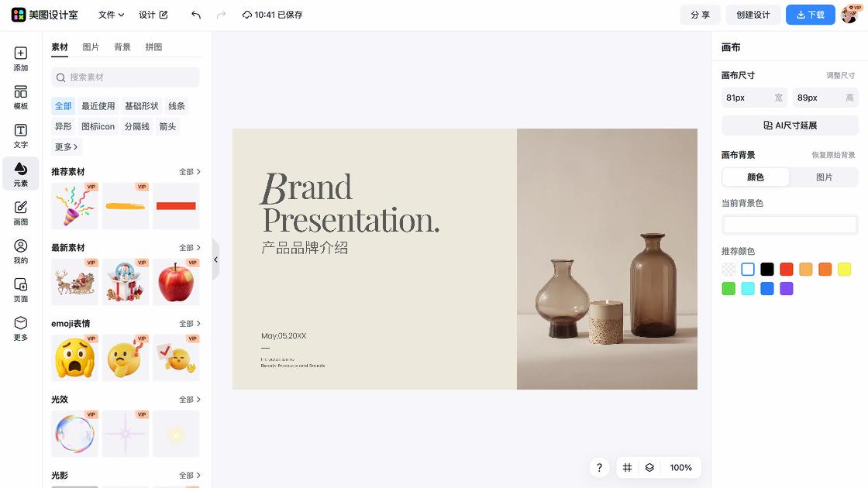The width and height of the screenshot is (868, 488).
Task: Click the 搜索素材 search field
Action: [x=126, y=77]
